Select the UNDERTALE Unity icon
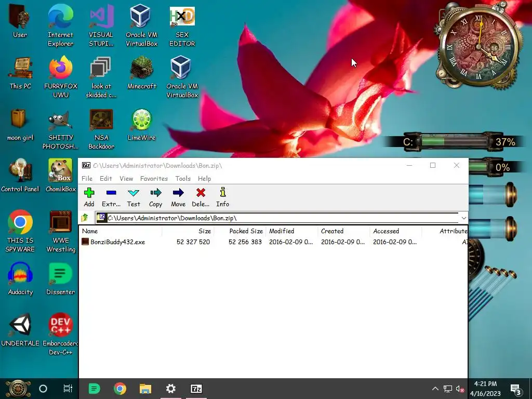Screen dimensions: 532x399 point(20,330)
